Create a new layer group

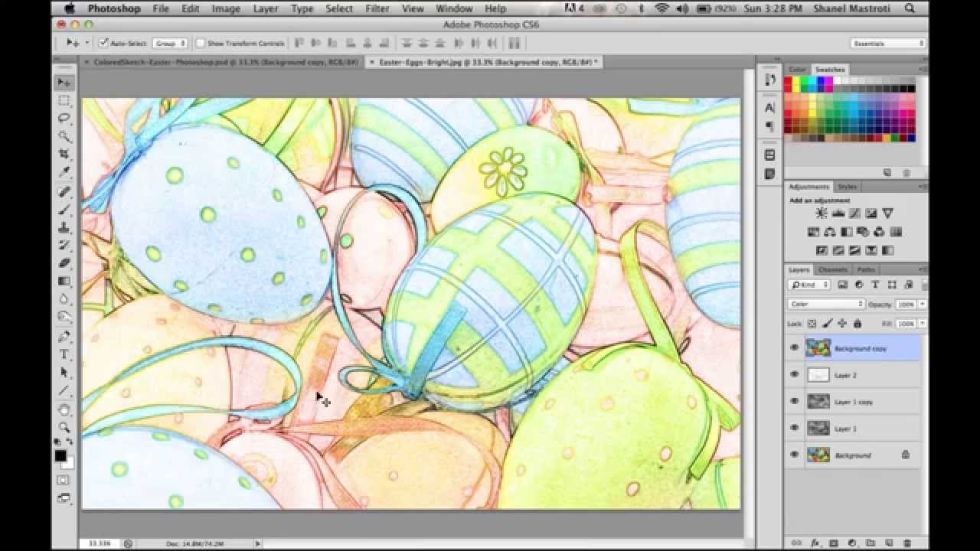click(871, 543)
